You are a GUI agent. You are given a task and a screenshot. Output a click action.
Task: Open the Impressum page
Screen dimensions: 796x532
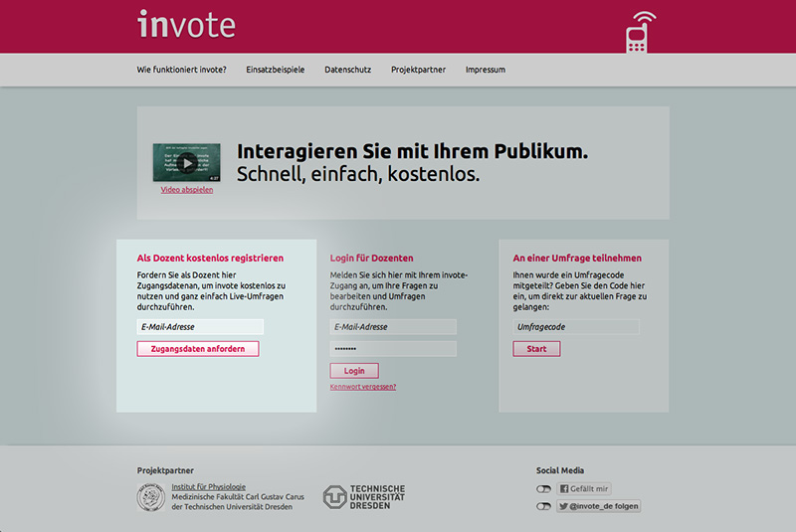pos(486,70)
